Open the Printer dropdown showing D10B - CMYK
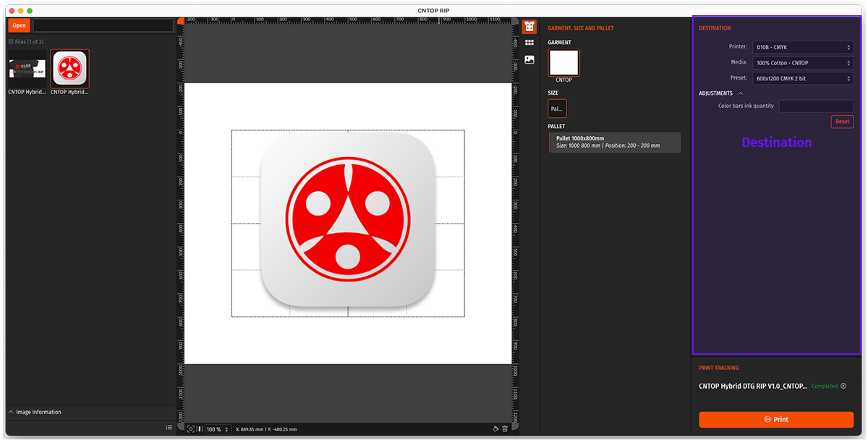Screen dimensions: 868x443 (x=802, y=47)
